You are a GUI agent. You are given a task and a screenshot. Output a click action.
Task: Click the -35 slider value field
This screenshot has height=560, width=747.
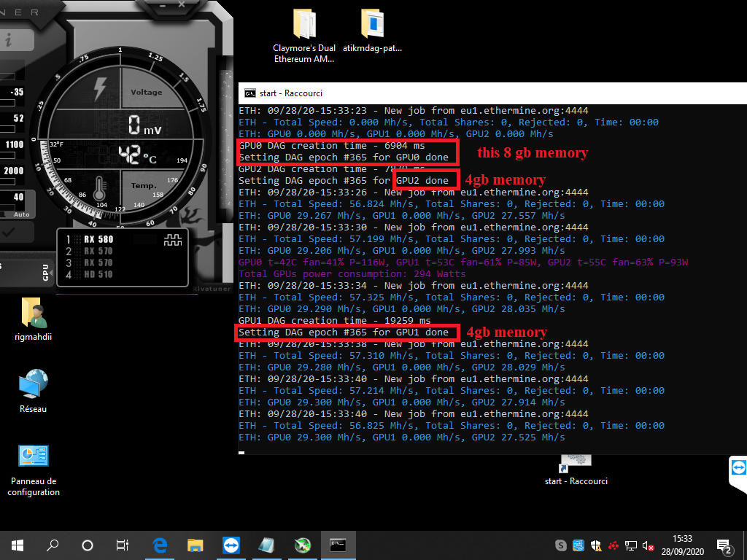[17, 92]
